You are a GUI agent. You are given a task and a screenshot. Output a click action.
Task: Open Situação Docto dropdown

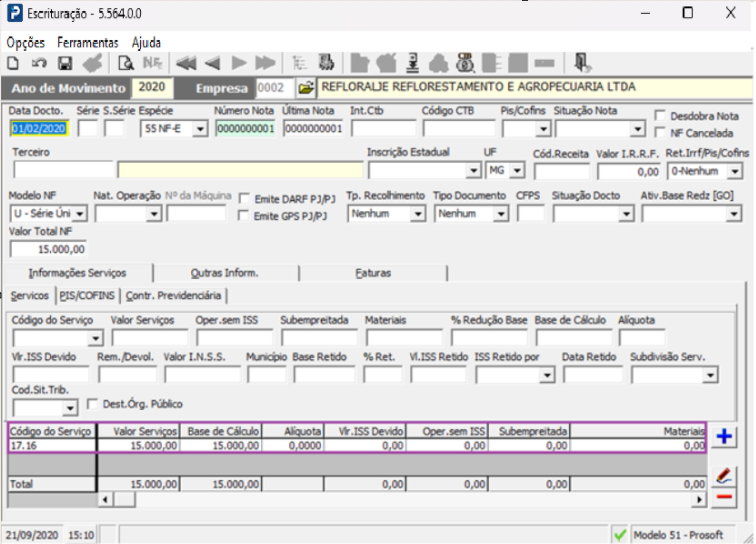[x=626, y=213]
